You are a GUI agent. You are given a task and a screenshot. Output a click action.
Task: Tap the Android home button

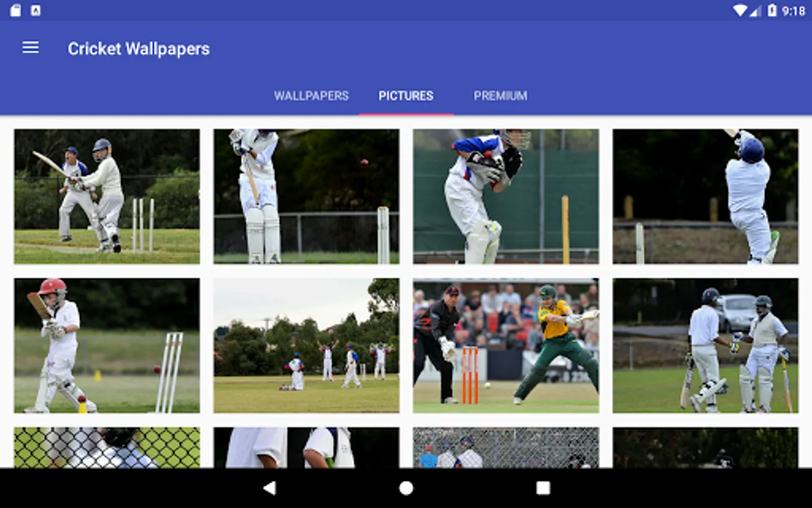click(x=406, y=488)
